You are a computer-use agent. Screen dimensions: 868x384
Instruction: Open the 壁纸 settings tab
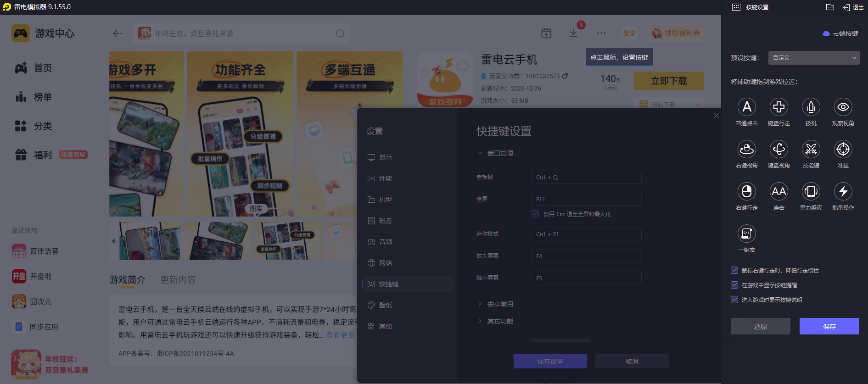coord(408,305)
